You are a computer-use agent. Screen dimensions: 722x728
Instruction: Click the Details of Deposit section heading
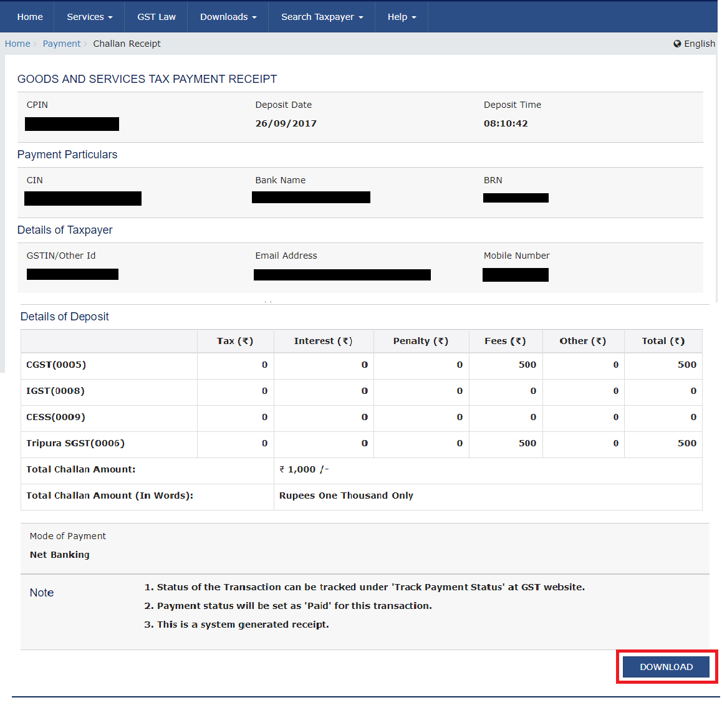click(64, 317)
